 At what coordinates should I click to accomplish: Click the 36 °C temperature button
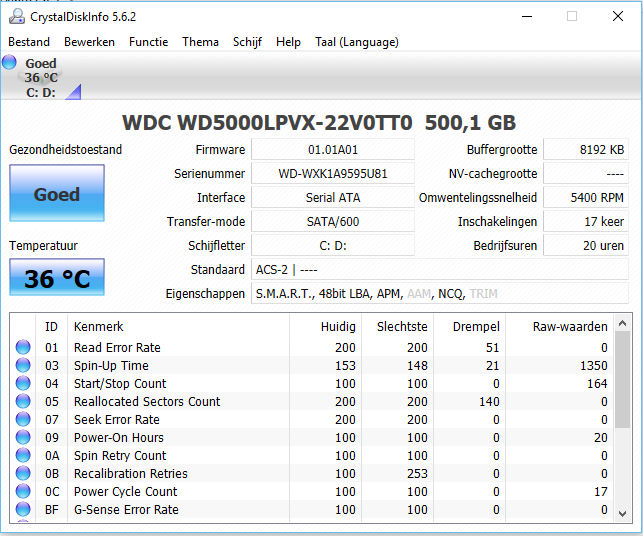point(57,277)
